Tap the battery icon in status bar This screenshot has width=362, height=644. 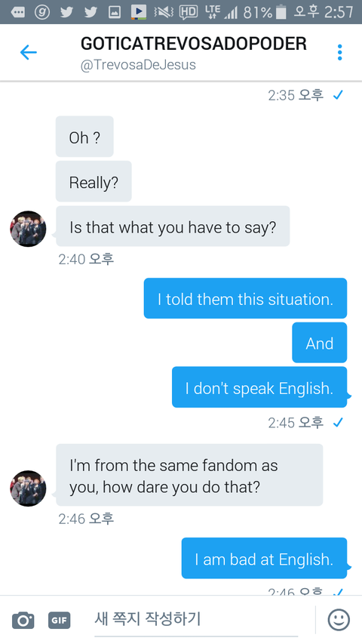[281, 12]
